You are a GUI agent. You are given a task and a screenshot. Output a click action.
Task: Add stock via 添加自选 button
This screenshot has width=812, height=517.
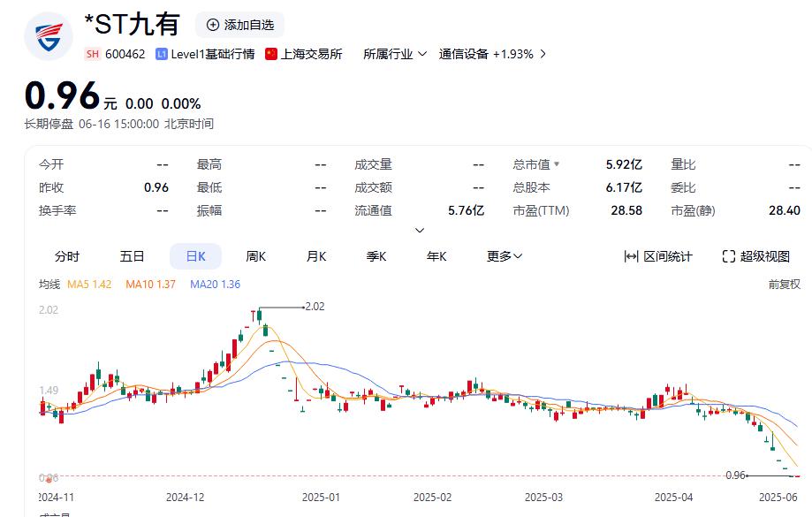pyautogui.click(x=239, y=25)
